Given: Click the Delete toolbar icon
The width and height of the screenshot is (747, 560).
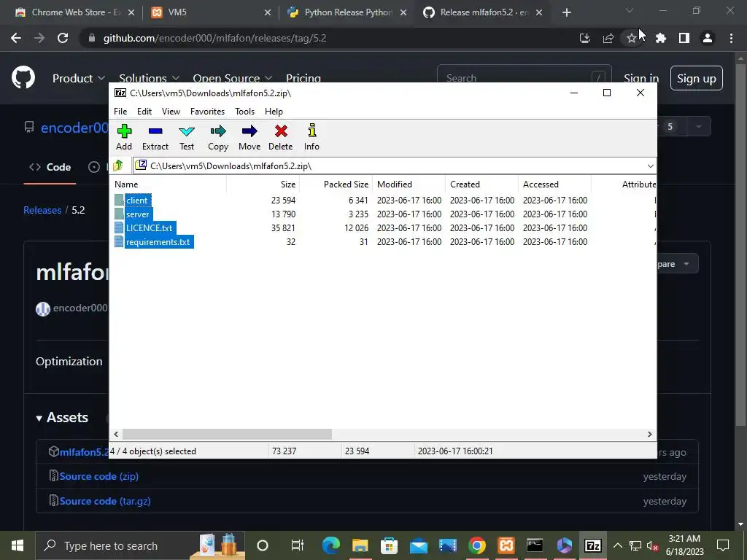Looking at the screenshot, I should point(281,137).
